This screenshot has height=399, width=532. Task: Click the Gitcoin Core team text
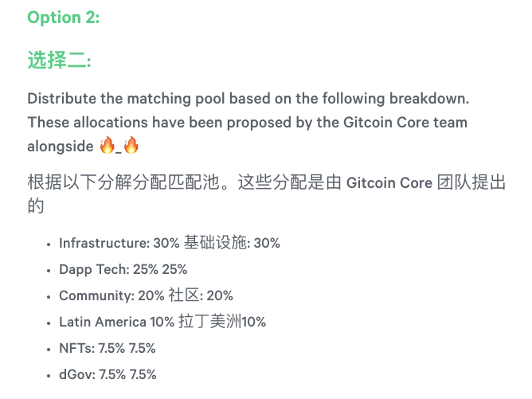click(405, 123)
